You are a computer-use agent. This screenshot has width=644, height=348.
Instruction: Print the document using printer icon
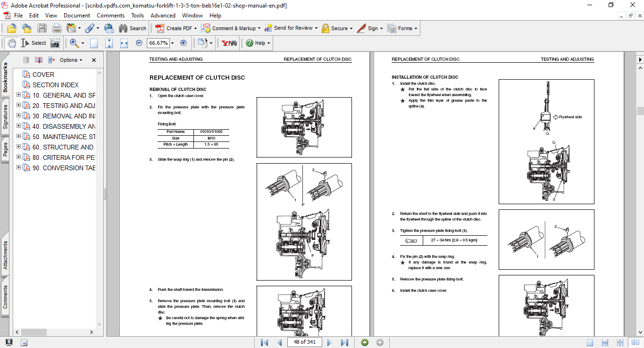click(x=57, y=28)
